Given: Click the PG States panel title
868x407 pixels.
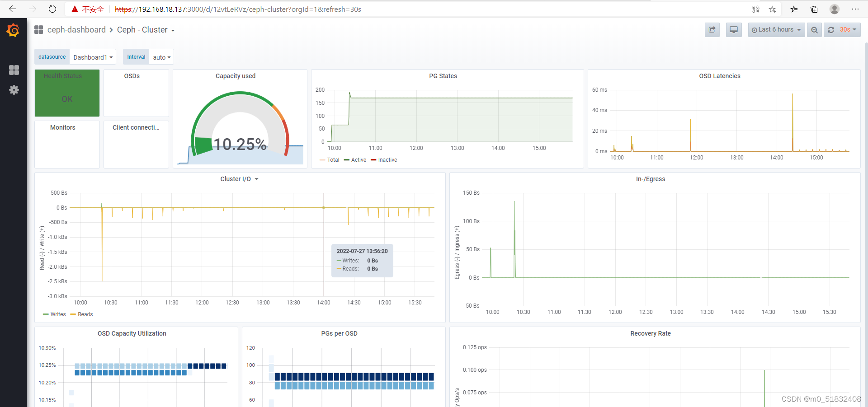Looking at the screenshot, I should click(x=443, y=76).
